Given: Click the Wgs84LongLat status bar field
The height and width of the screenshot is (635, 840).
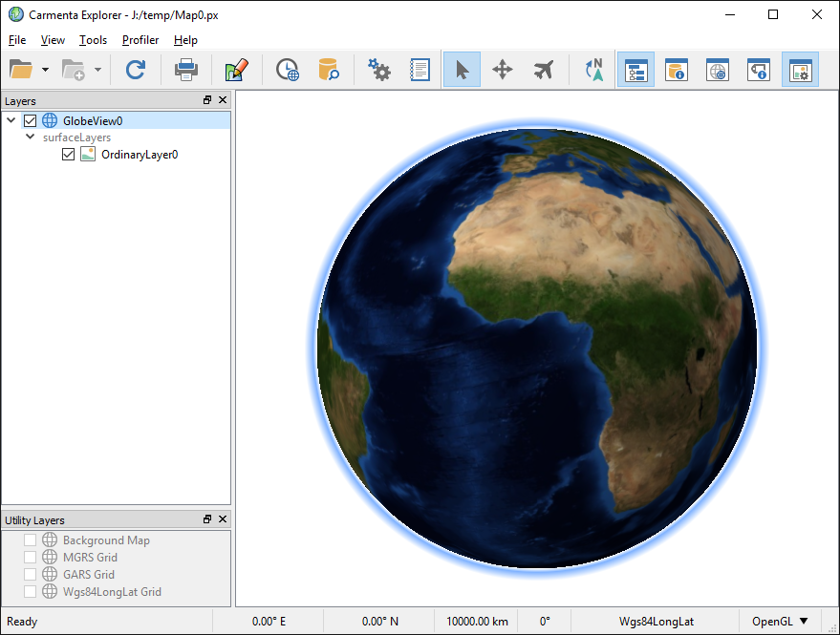Looking at the screenshot, I should click(656, 622).
